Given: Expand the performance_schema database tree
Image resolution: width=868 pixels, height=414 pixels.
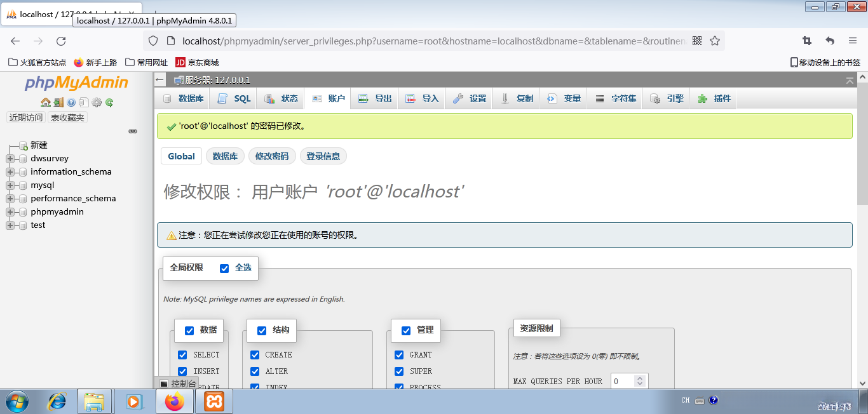Looking at the screenshot, I should (x=10, y=199).
